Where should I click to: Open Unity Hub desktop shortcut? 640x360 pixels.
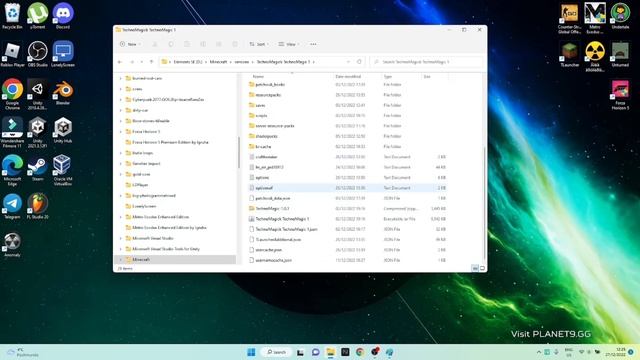63,129
